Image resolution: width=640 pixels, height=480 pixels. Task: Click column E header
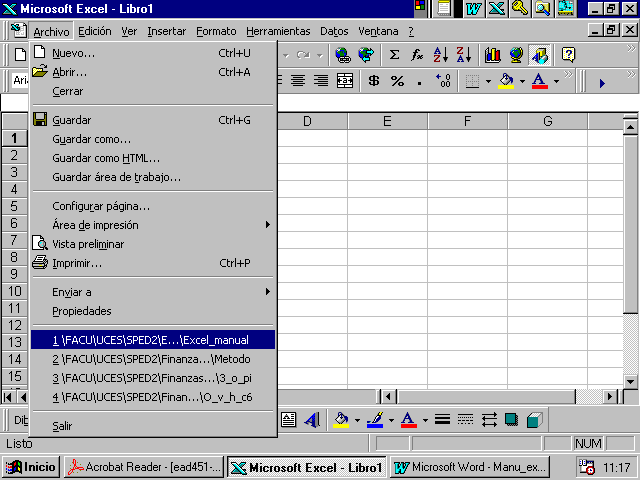(x=387, y=121)
